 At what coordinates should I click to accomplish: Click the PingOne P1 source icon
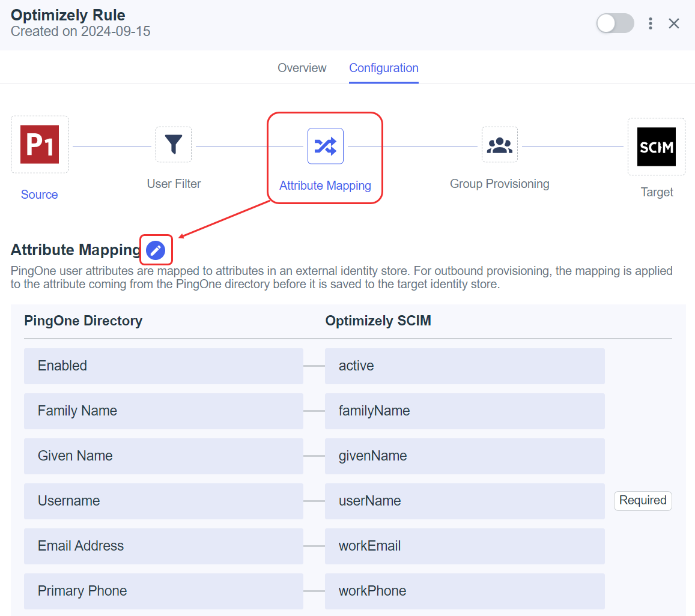[40, 145]
